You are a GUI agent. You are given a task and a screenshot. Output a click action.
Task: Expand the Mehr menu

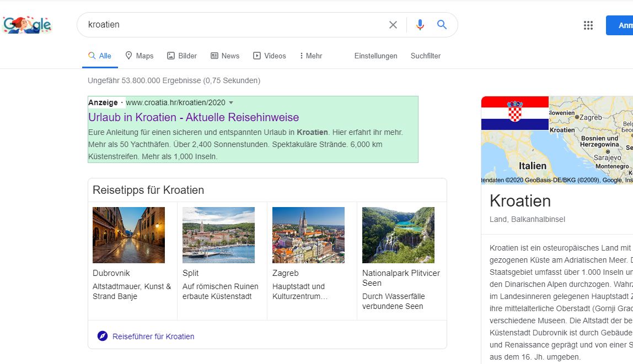[x=310, y=56]
